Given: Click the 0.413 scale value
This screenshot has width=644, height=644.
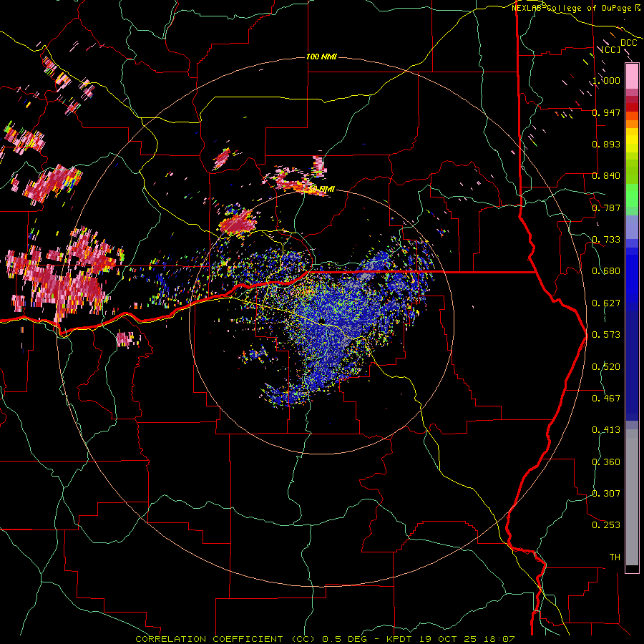Looking at the screenshot, I should (606, 430).
